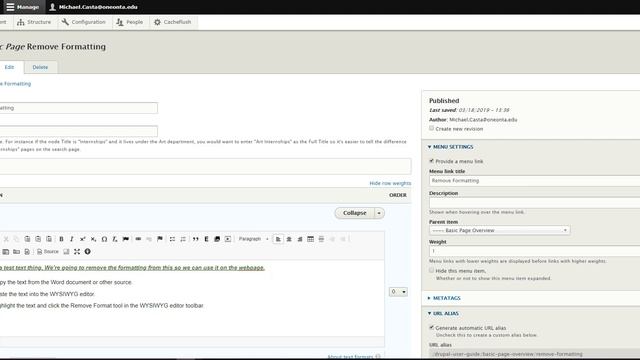
Task: Apply subscript formatting
Action: pos(93,239)
